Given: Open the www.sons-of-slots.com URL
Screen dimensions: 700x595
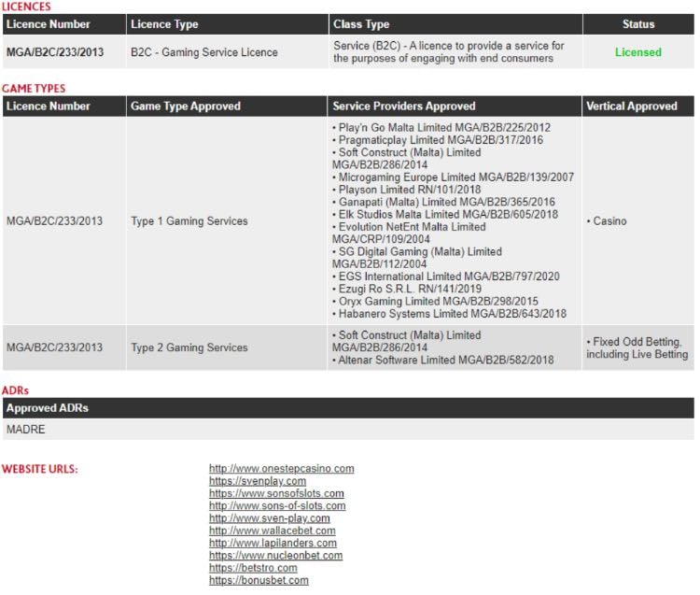Looking at the screenshot, I should click(x=277, y=505).
